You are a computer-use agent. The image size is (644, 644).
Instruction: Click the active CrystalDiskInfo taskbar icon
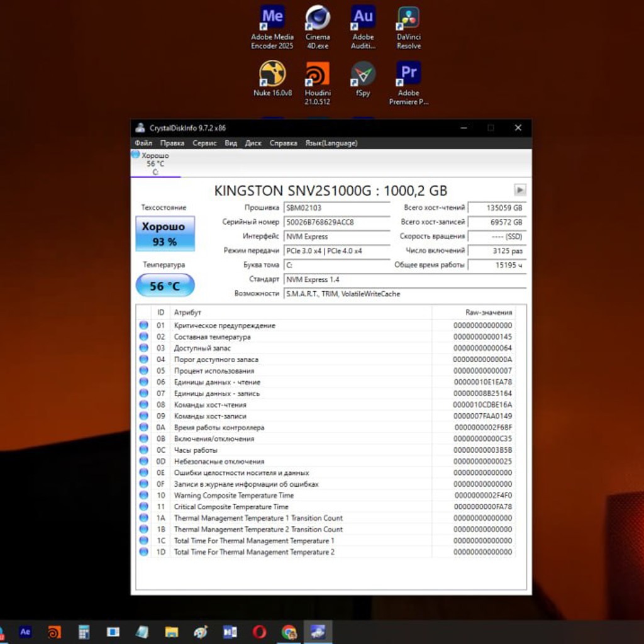click(x=318, y=631)
